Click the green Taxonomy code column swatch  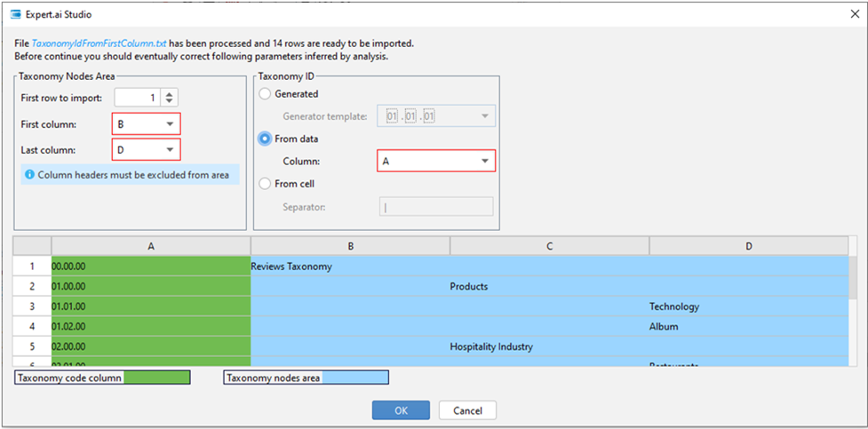(156, 377)
